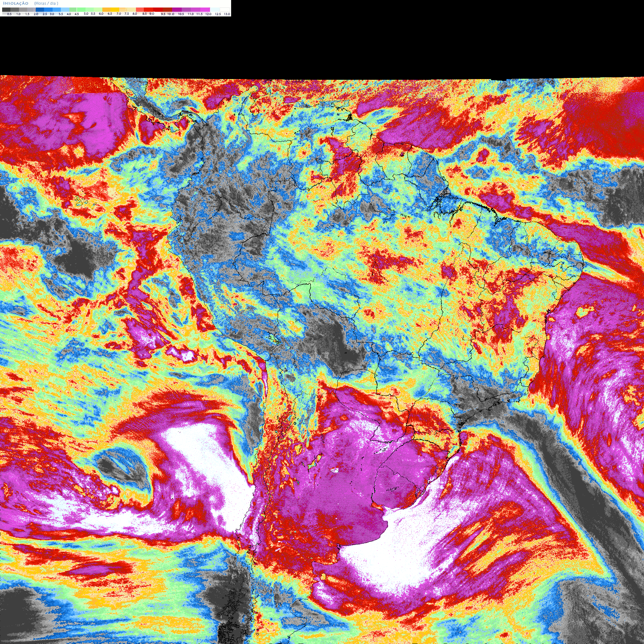Pick the pale green swatch for 5.0–5.5 hours
The width and height of the screenshot is (644, 644).
pos(89,10)
